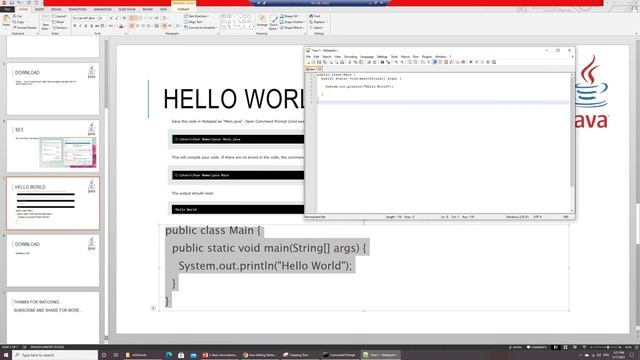Viewport: 640px width, 360px height.
Task: Toggle Bold formatting in the ribbon
Action: (75, 26)
